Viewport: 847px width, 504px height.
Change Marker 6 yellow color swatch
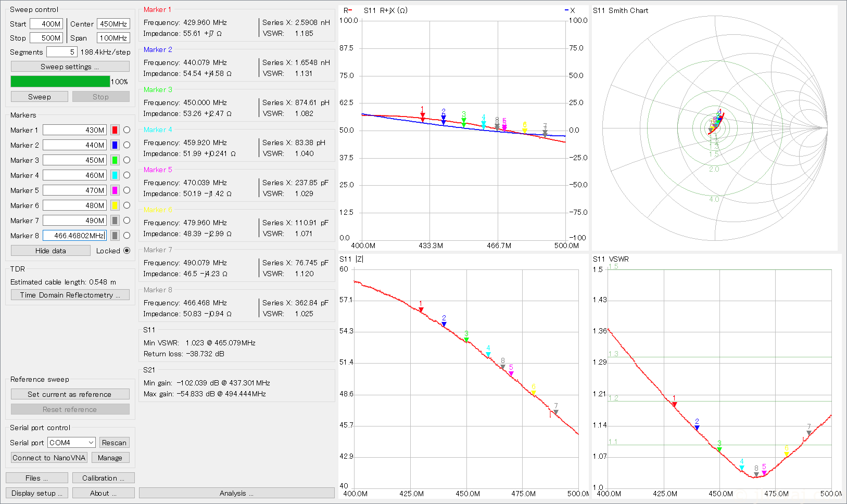coord(115,205)
